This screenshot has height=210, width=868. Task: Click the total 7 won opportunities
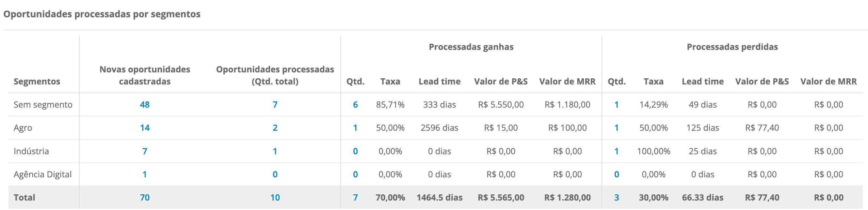(355, 198)
